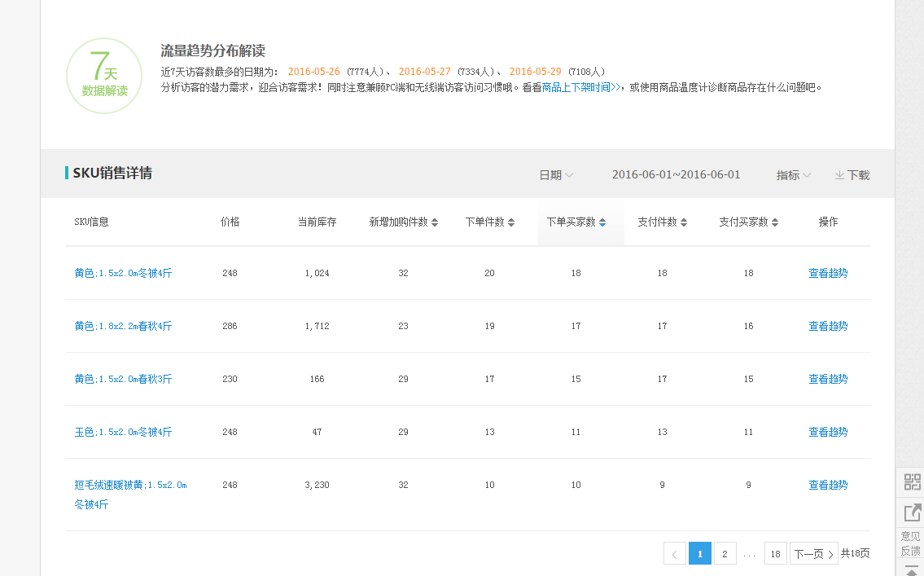Expand the 日期 dropdown
The image size is (924, 576).
coord(557,175)
